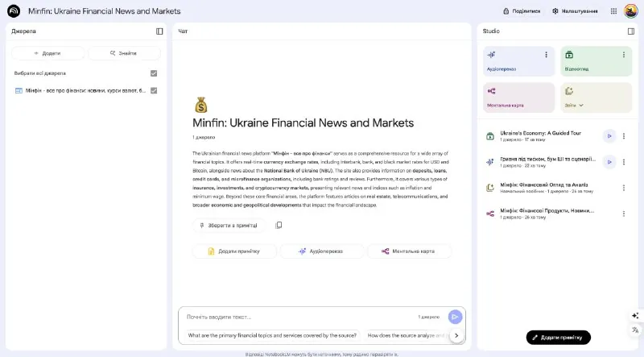Image resolution: width=644 pixels, height=357 pixels.
Task: Collapse the Studio panel
Action: 631,31
